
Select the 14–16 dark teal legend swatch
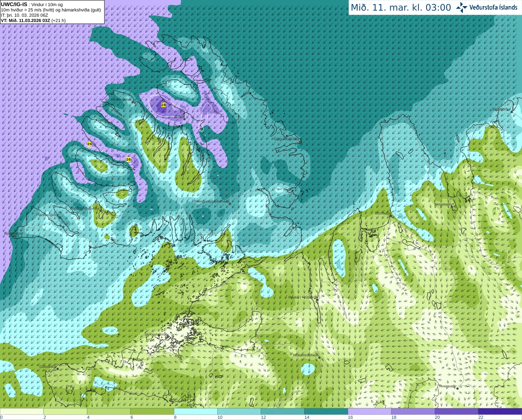click(x=326, y=411)
